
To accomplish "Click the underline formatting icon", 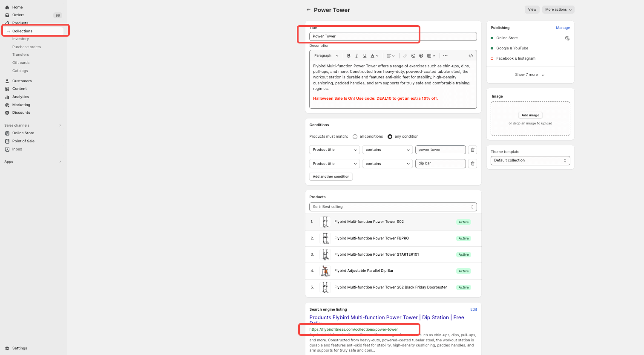I will (365, 56).
